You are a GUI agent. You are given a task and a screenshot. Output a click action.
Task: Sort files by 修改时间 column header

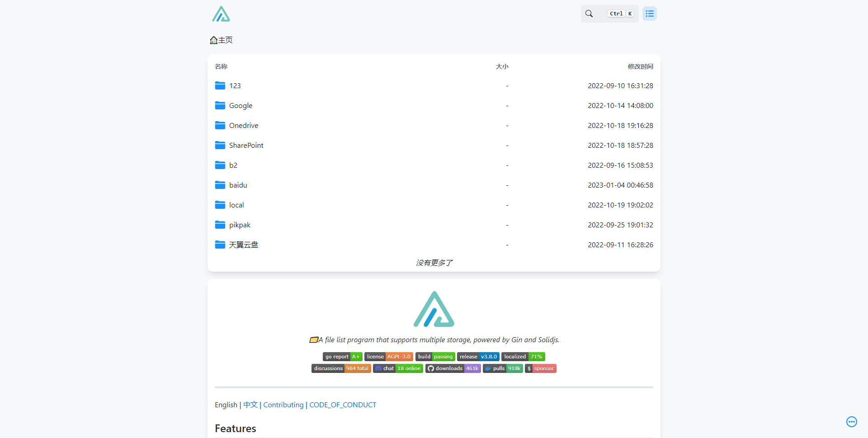(x=640, y=66)
